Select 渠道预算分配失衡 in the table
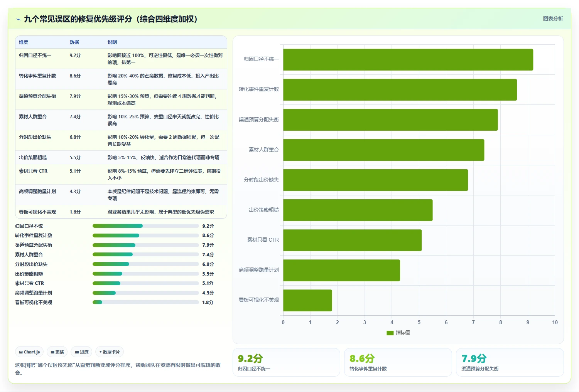Viewport: 579px width, 392px height. (x=37, y=96)
